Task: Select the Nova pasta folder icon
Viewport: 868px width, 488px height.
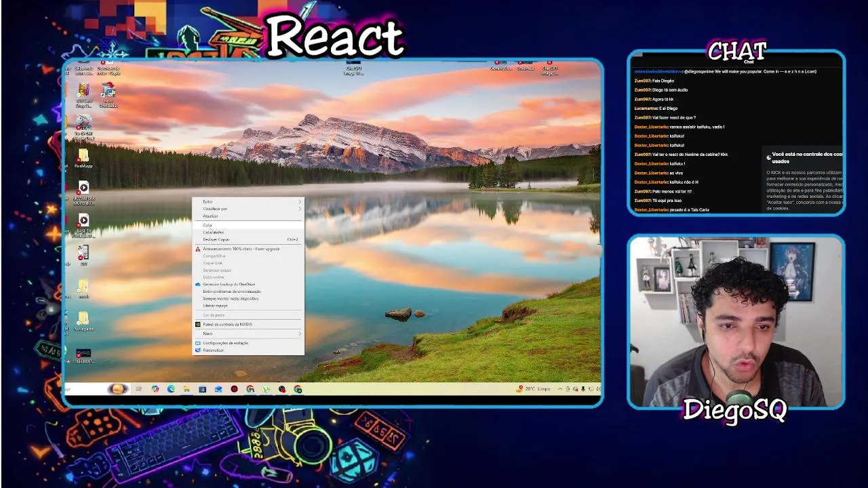Action: point(83,321)
